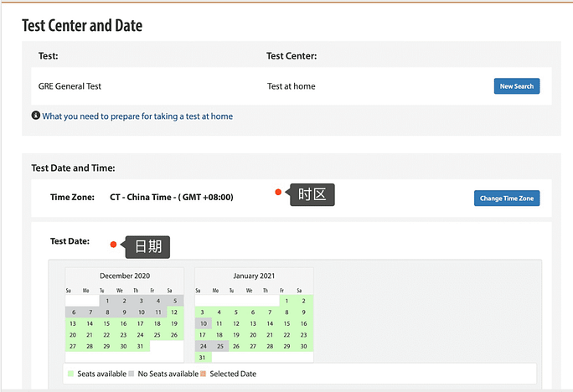573x392 pixels.
Task: Pick January 15 in the January calendar
Action: (x=286, y=323)
